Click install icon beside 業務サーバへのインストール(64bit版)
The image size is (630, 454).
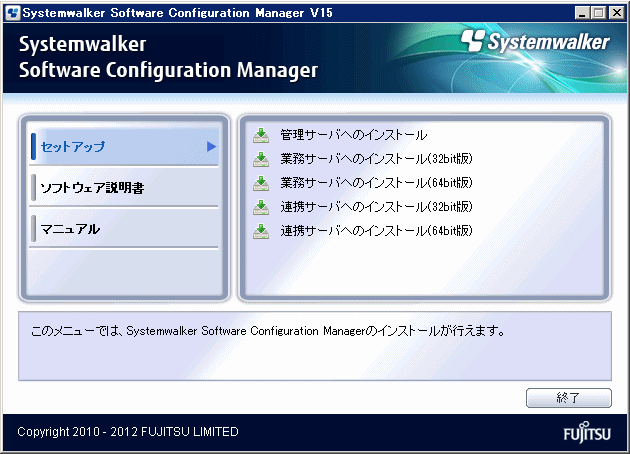pyautogui.click(x=261, y=183)
